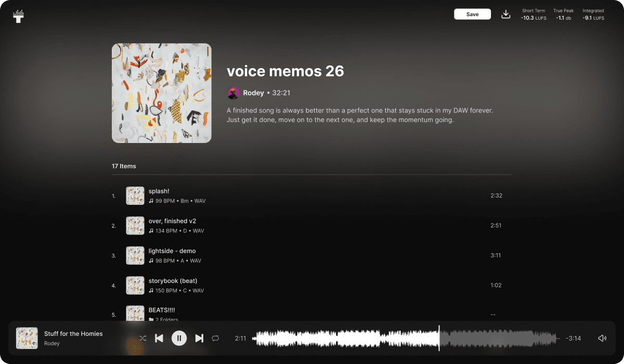
Task: Click the 3:11 duration text
Action: (x=496, y=256)
